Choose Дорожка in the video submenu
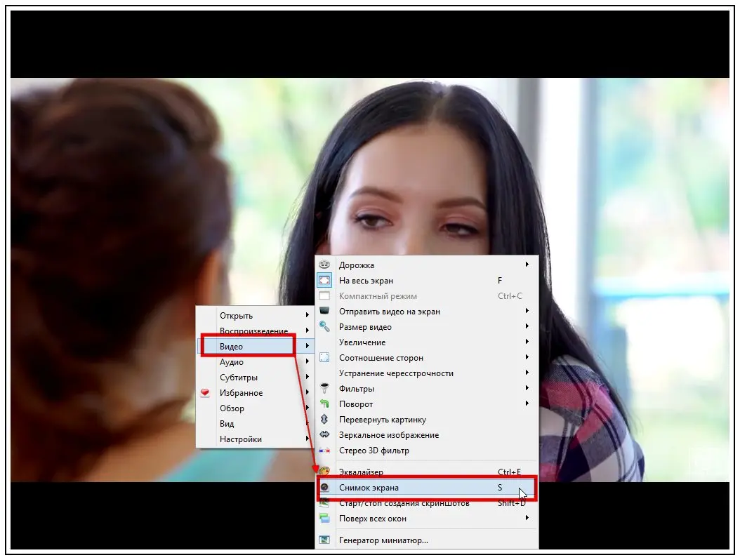 coord(427,265)
